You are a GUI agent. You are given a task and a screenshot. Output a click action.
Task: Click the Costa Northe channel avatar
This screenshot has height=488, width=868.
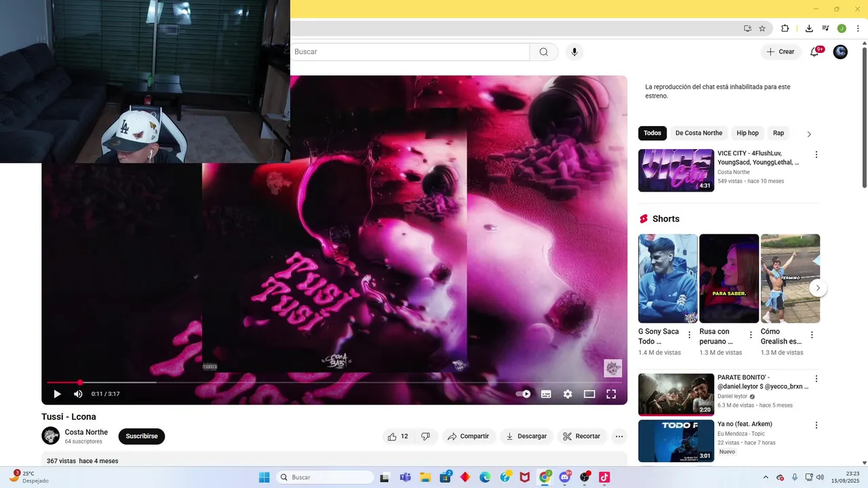pos(51,436)
